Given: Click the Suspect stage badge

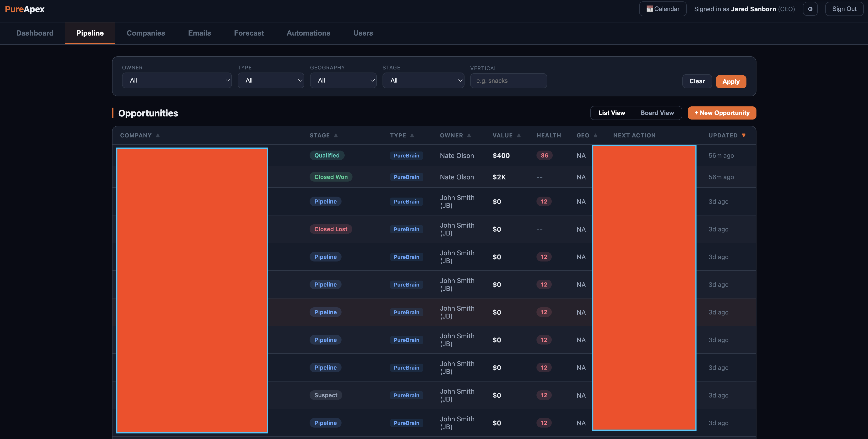Looking at the screenshot, I should pyautogui.click(x=326, y=395).
